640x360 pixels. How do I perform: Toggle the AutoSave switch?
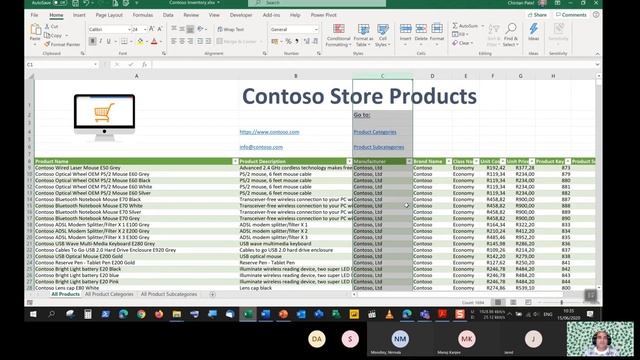(x=60, y=3)
